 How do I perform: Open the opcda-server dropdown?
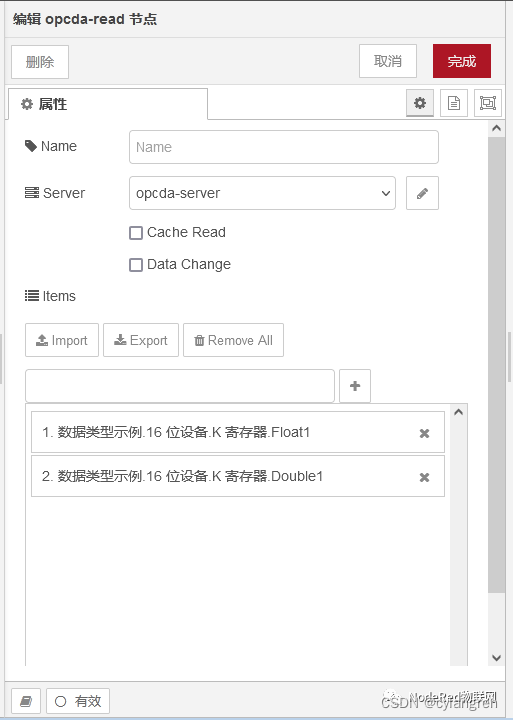[262, 193]
